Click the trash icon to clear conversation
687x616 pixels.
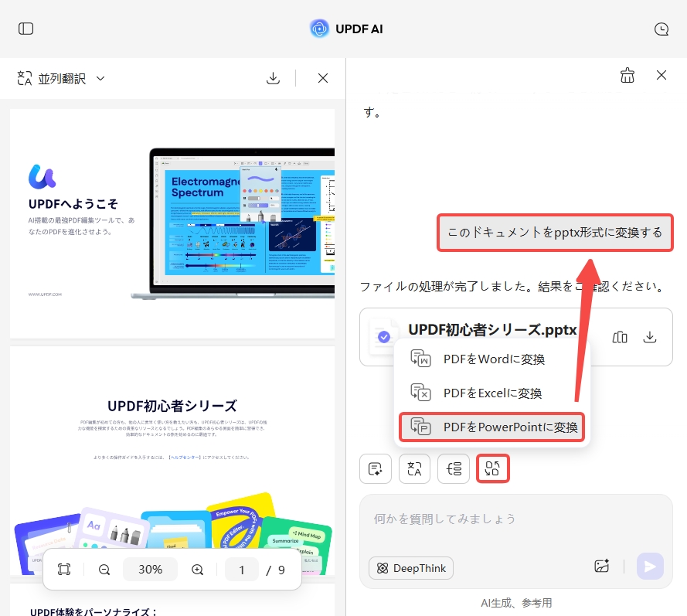tap(627, 75)
